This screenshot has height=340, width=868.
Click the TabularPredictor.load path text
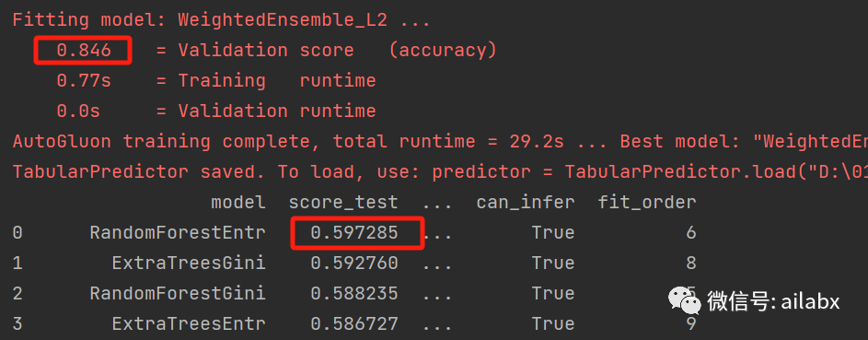(x=716, y=172)
